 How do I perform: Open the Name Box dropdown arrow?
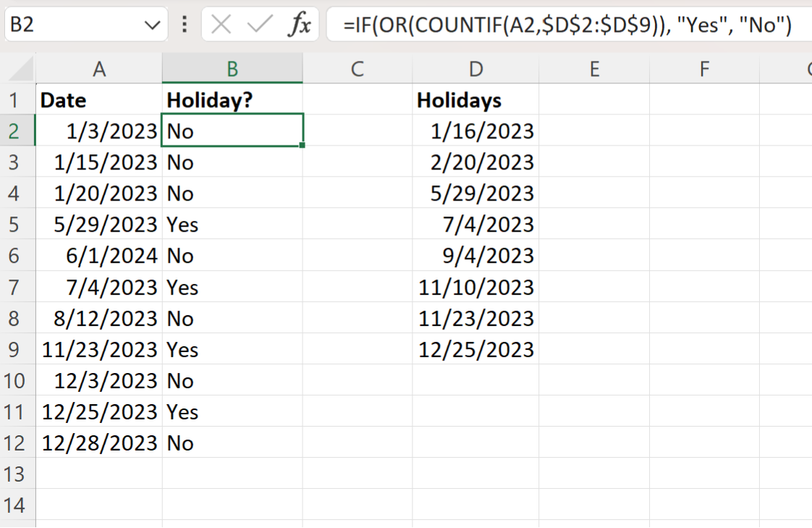click(153, 24)
